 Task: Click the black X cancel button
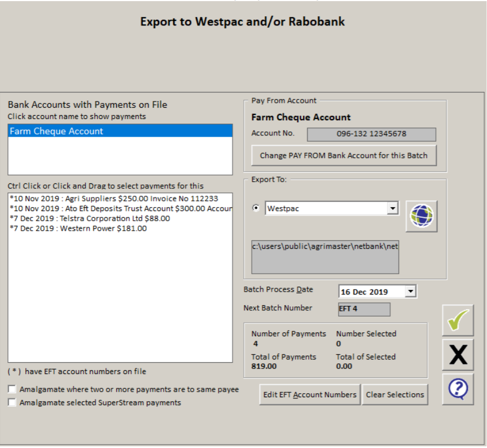[x=458, y=354]
